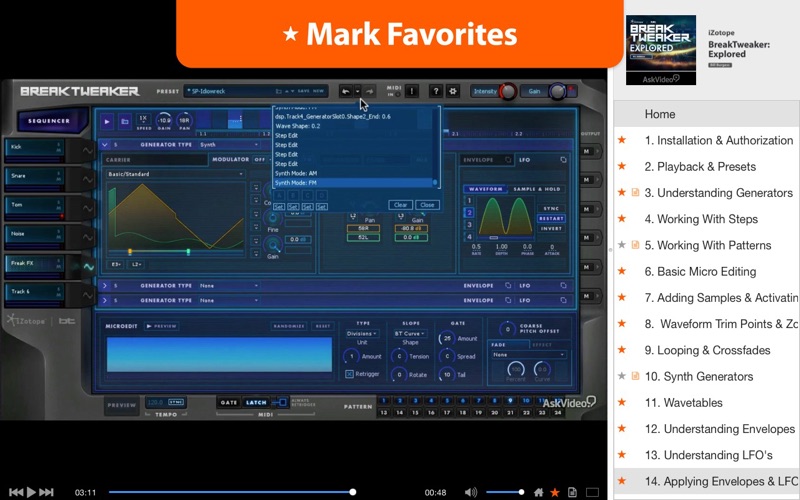Image resolution: width=800 pixels, height=500 pixels.
Task: Click the video progress bar handle
Action: click(x=353, y=492)
